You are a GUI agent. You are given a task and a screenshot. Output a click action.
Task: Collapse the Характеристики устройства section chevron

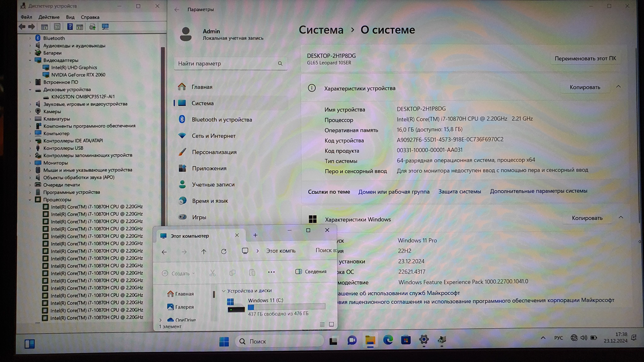click(x=618, y=87)
